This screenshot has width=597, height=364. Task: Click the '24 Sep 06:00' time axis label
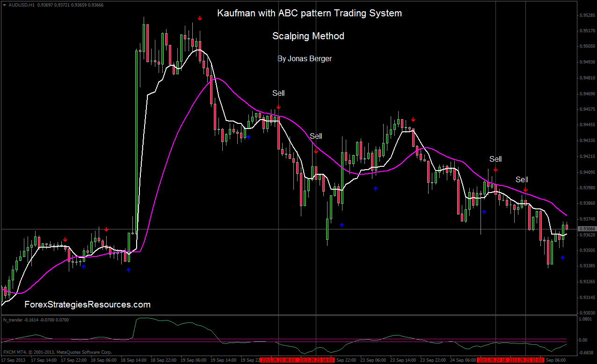[463, 361]
